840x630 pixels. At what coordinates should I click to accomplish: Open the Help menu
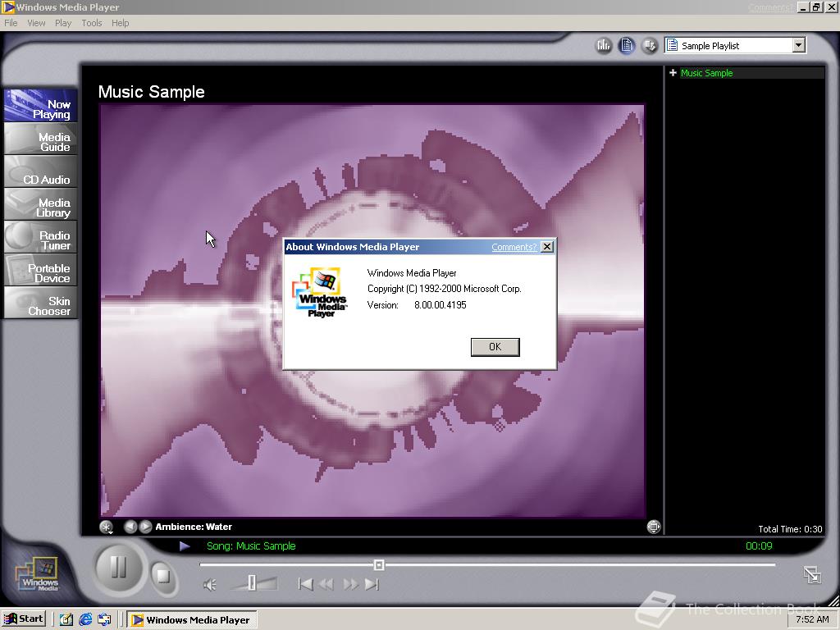click(x=120, y=23)
